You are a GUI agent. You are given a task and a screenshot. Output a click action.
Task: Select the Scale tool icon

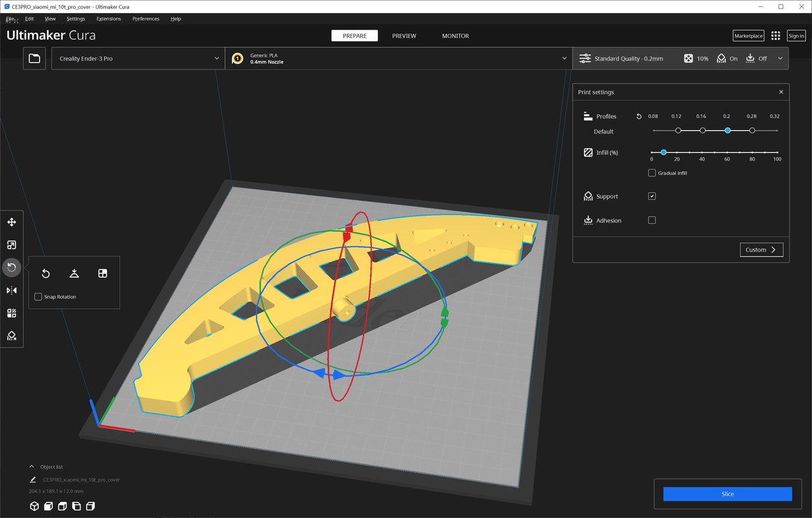tap(12, 245)
